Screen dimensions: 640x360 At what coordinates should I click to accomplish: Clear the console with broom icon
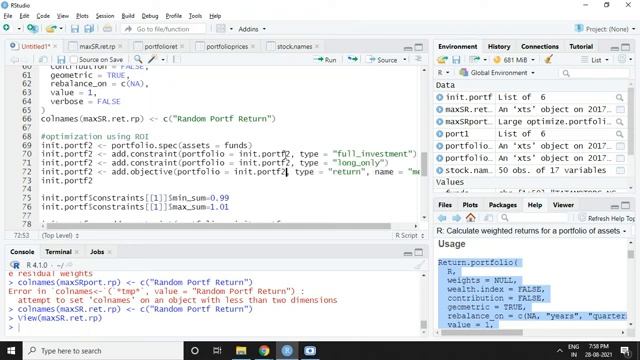419,265
